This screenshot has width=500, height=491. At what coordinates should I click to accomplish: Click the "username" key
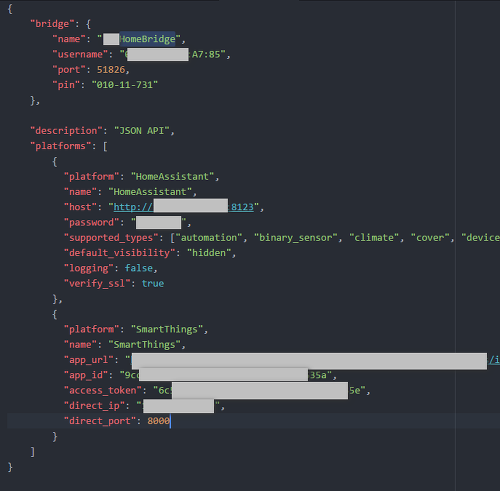point(80,54)
